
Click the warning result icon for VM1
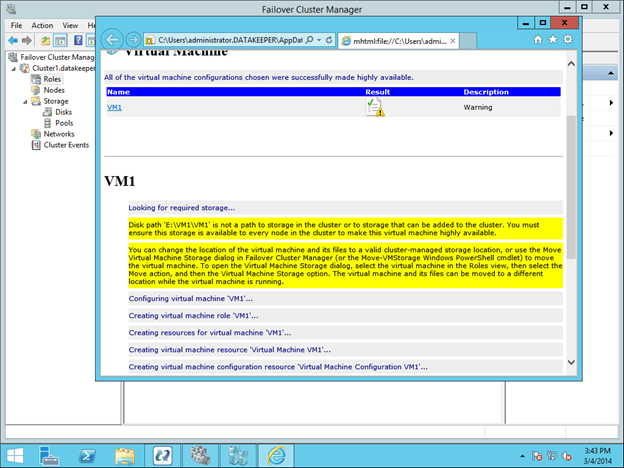point(375,107)
